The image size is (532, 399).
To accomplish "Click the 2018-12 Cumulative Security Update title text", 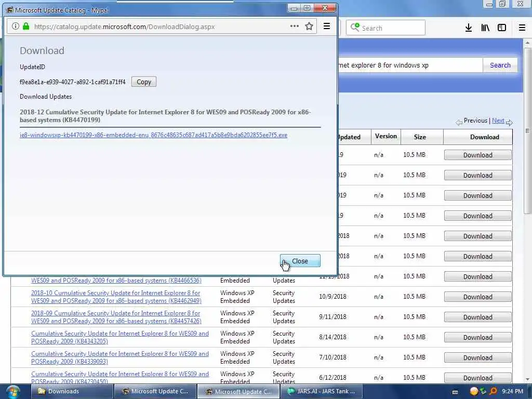I will (165, 116).
